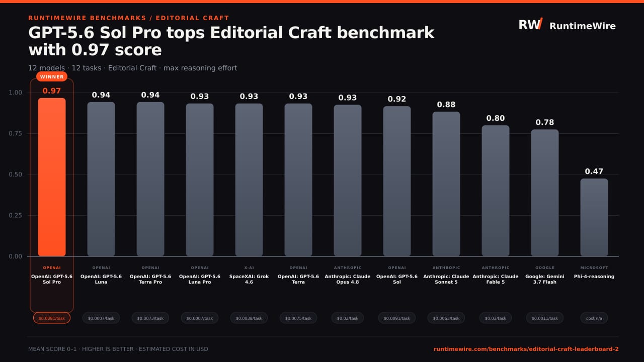Click the RW RuntimeWire logo

567,25
